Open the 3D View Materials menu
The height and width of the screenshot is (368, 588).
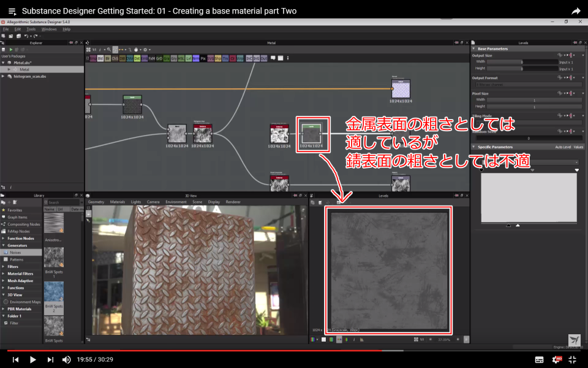tap(118, 202)
